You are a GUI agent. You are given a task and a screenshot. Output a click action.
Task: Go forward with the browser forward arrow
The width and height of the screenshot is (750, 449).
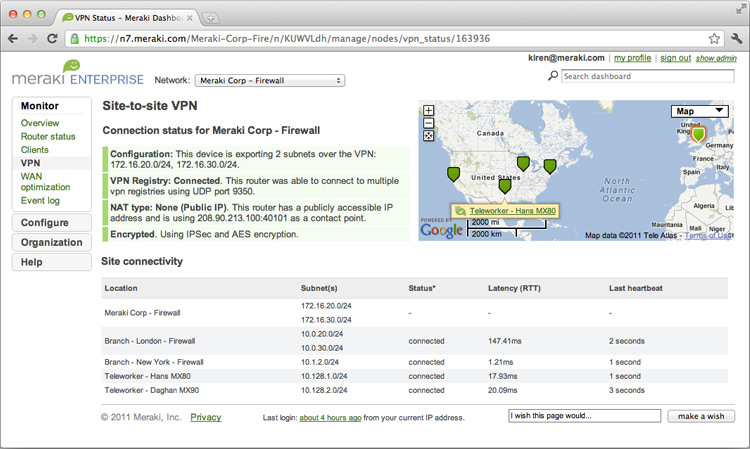[32, 39]
